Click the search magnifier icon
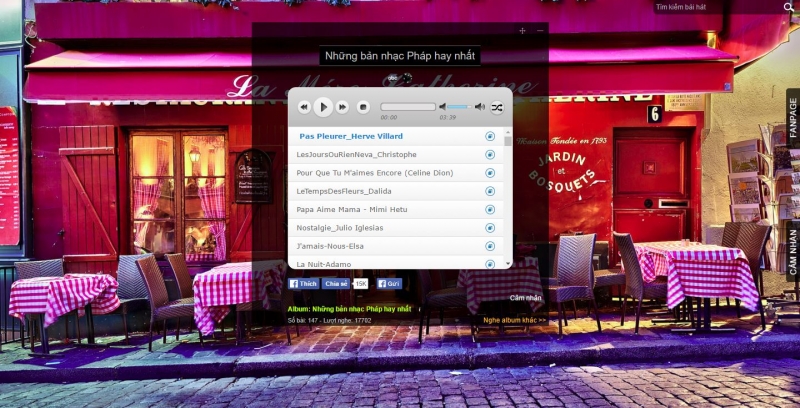The image size is (800, 408). [x=788, y=7]
